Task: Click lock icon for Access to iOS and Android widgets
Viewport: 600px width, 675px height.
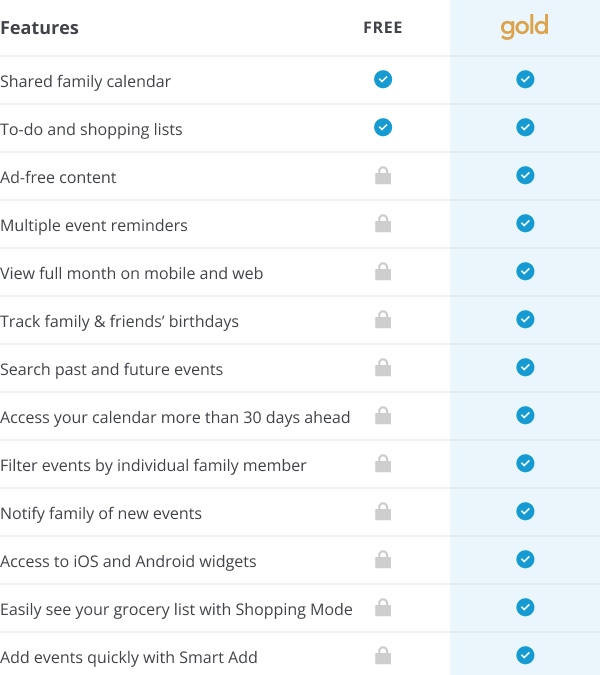Action: 383,560
